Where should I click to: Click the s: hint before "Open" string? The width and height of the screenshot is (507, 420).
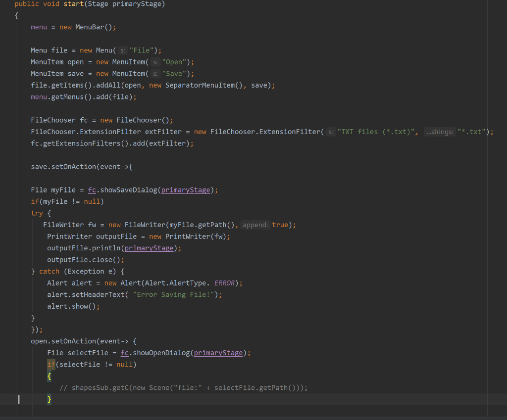155,61
